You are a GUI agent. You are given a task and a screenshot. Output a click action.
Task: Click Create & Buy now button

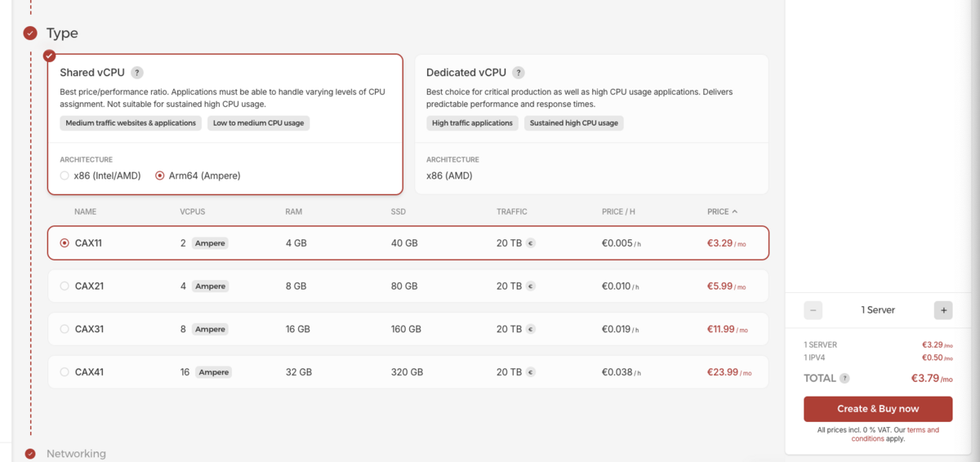878,409
